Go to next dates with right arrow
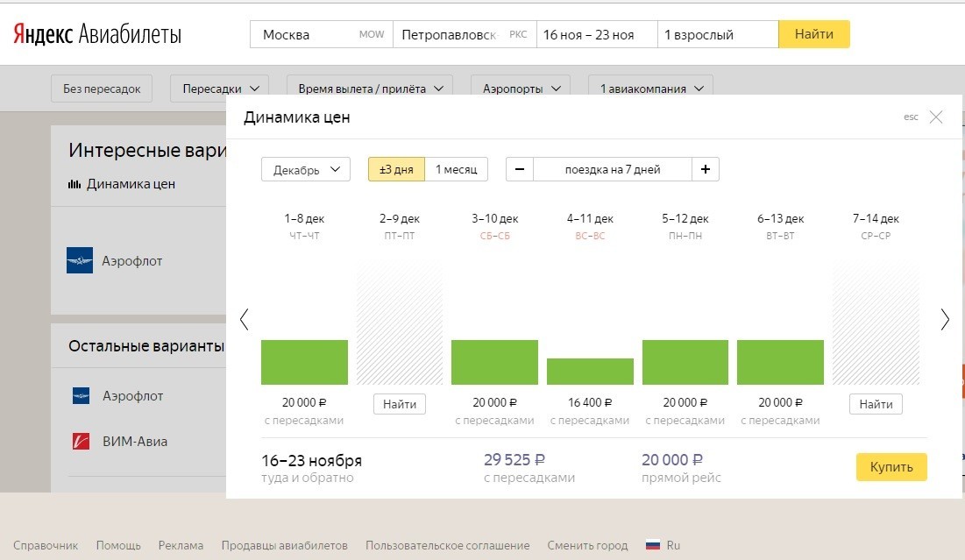965x560 pixels. click(x=945, y=319)
